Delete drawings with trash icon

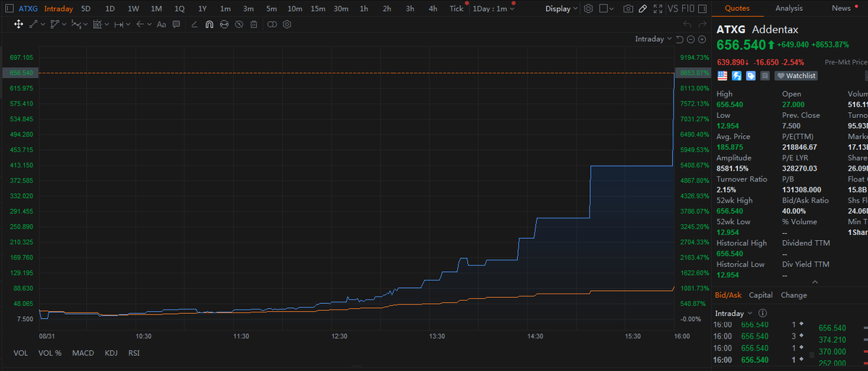point(254,24)
